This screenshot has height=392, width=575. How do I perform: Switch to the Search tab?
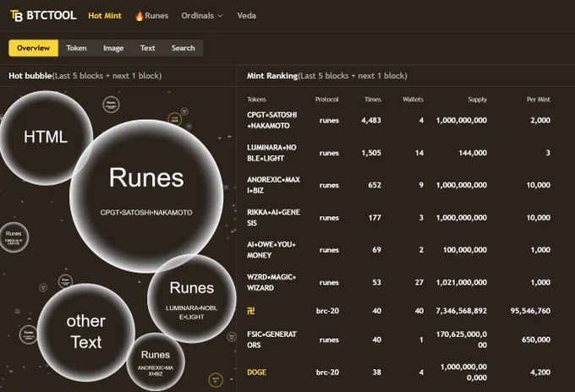[x=183, y=48]
